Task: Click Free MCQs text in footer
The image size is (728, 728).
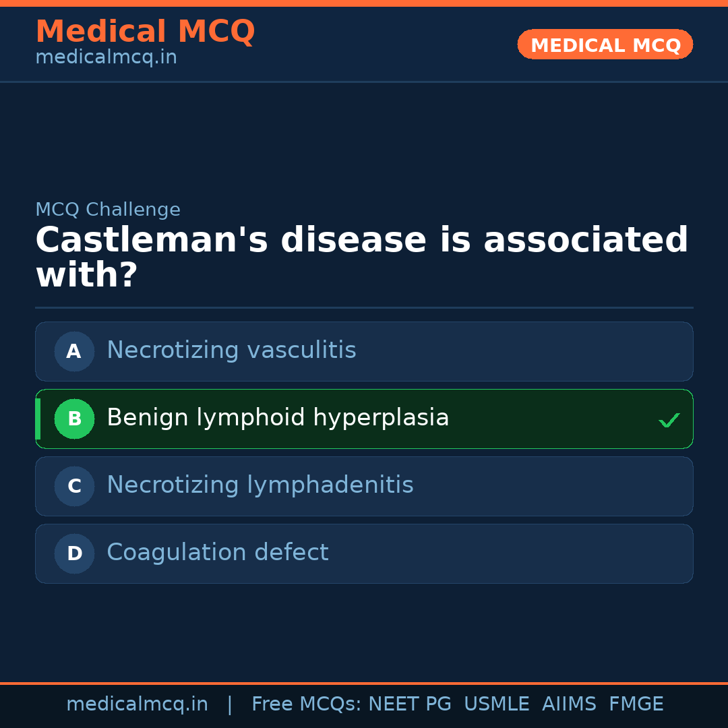Action: click(x=306, y=704)
